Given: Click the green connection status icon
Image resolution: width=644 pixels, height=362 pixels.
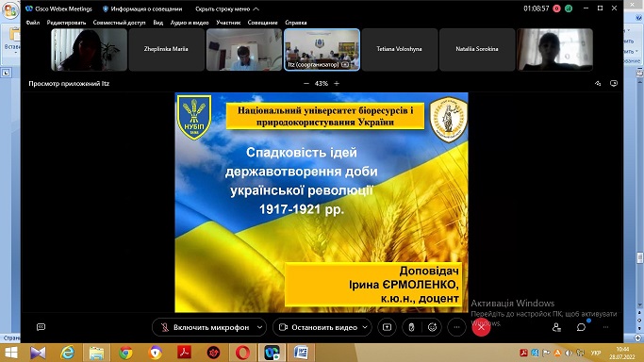Looking at the screenshot, I should coord(569,8).
